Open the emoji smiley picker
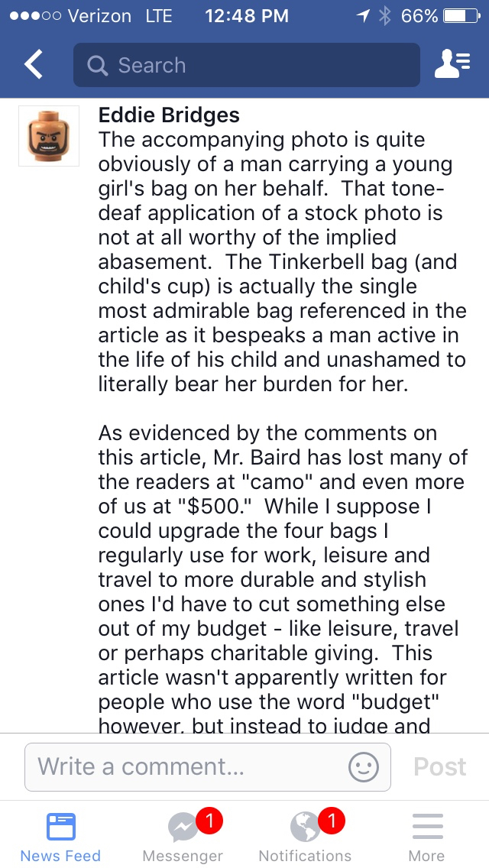The image size is (489, 868). [x=364, y=766]
